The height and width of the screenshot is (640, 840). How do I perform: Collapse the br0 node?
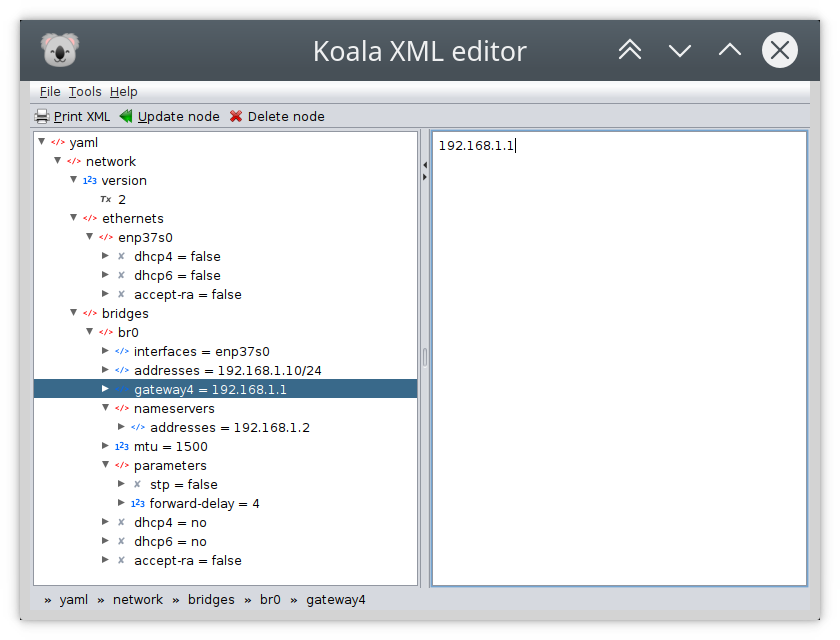tap(90, 332)
